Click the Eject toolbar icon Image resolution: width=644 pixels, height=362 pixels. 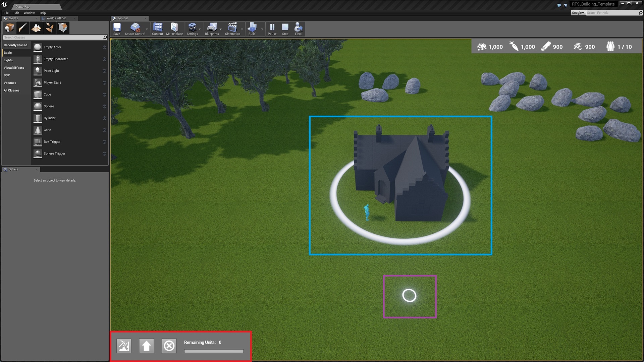298,29
